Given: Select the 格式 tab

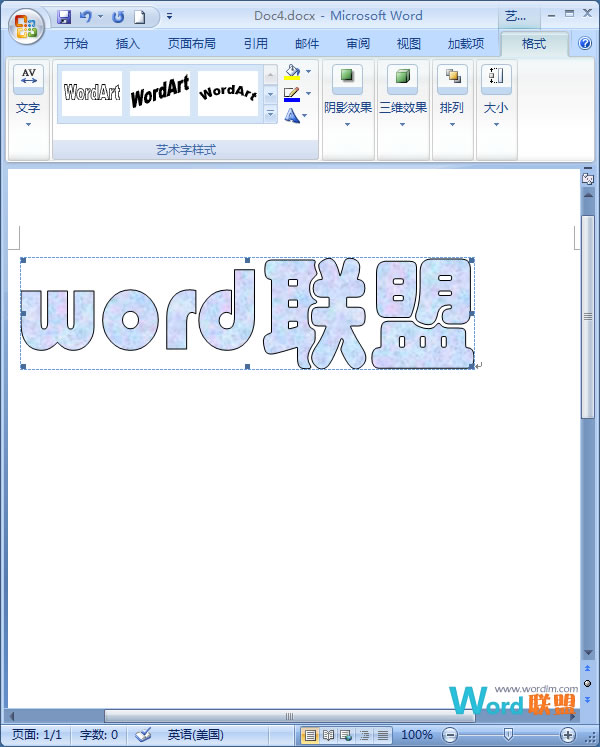Looking at the screenshot, I should [x=534, y=44].
